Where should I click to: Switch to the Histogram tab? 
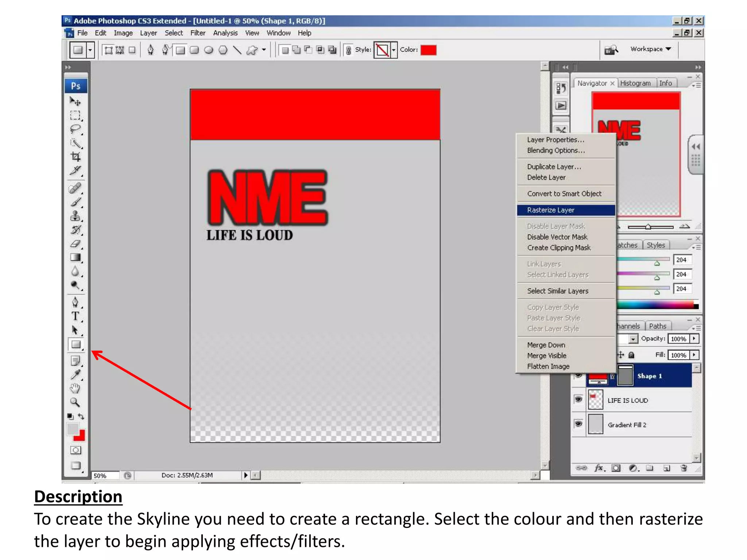point(635,83)
